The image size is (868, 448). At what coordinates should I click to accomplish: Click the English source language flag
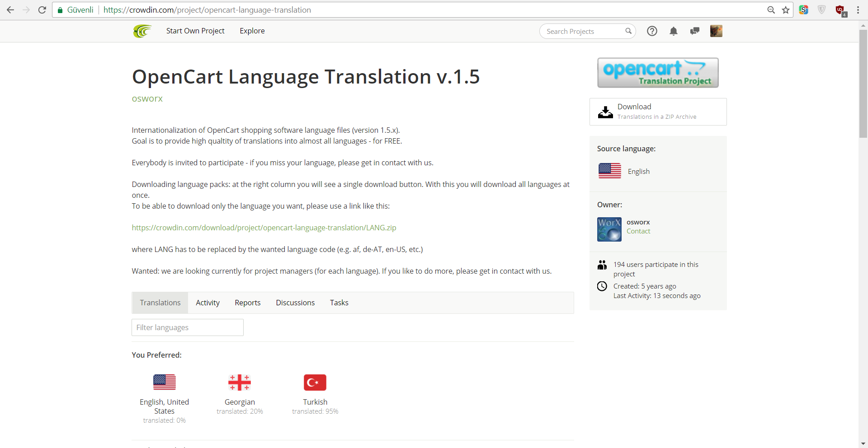tap(610, 171)
